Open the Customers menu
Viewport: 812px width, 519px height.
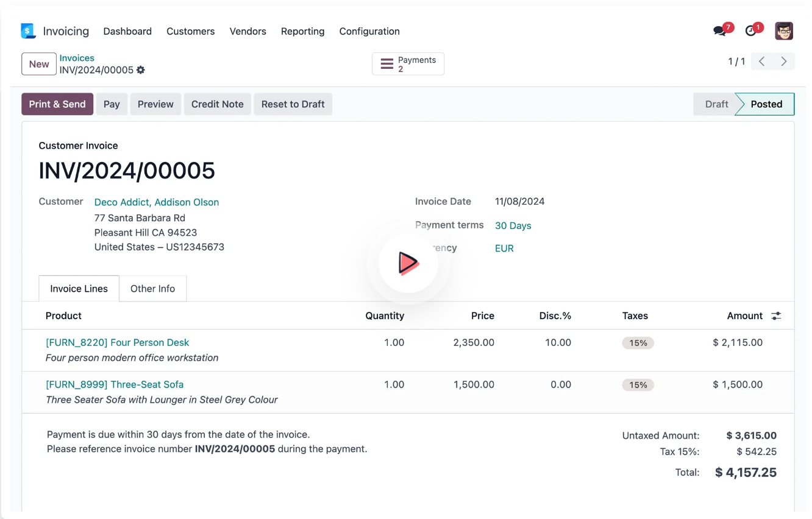191,31
